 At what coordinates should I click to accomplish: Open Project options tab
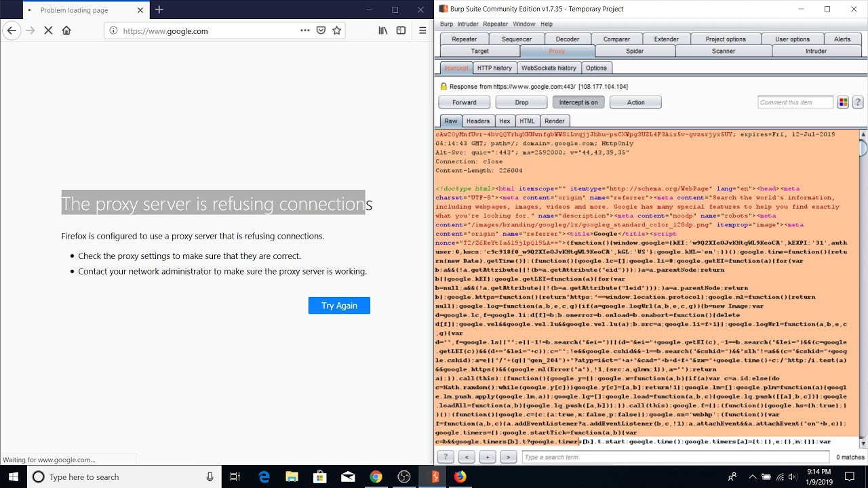[726, 39]
